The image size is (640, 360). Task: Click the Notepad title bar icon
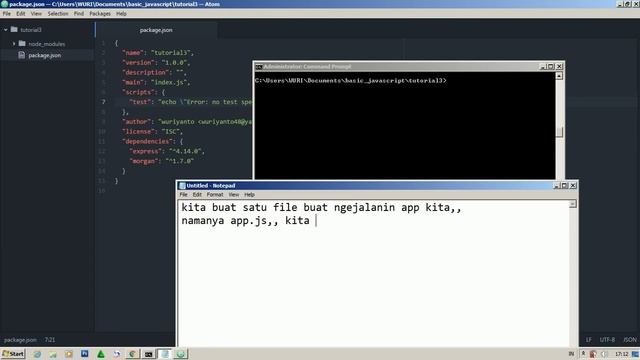pos(182,186)
